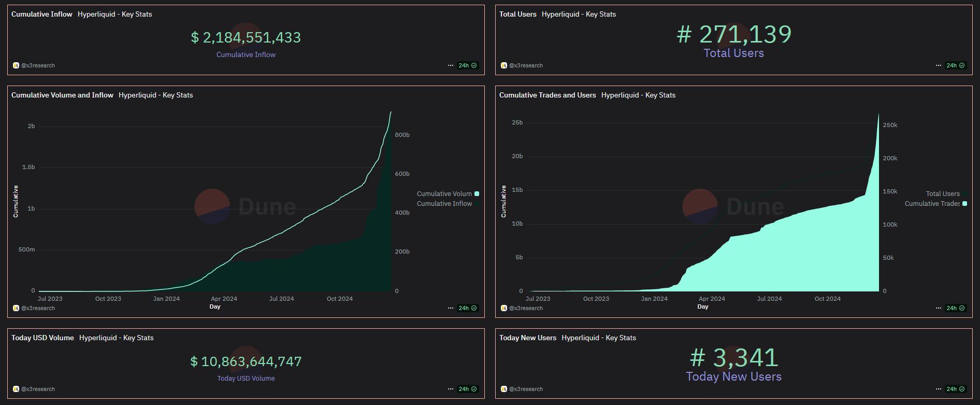
Task: Click x3research avatar icon on Today USD Volume card
Action: [x=16, y=389]
